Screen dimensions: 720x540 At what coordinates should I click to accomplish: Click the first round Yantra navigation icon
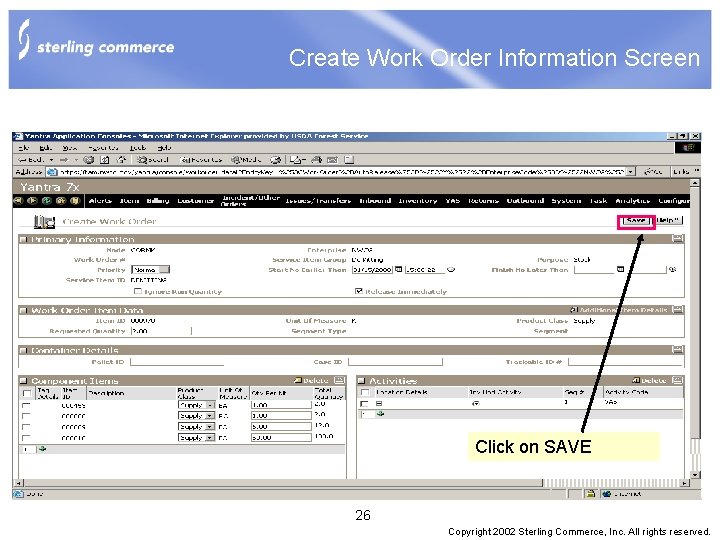(x=18, y=201)
